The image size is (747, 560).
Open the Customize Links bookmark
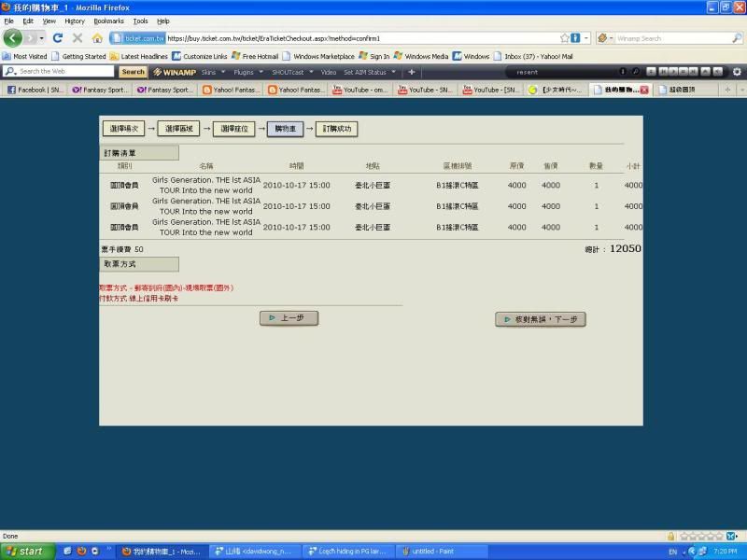[200, 56]
